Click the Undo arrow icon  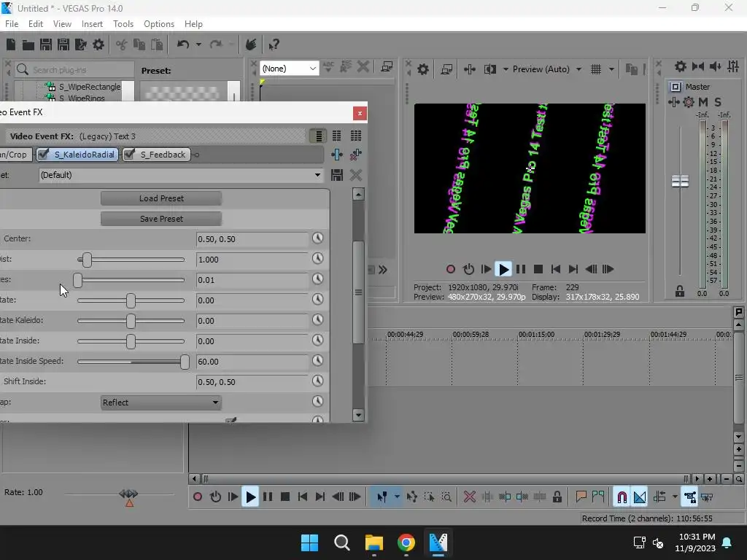pos(183,44)
